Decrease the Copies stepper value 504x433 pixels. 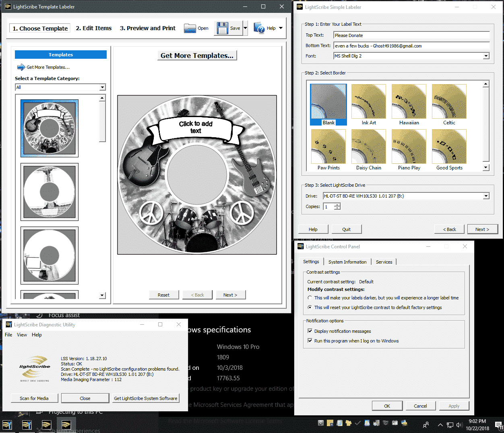[x=337, y=208]
